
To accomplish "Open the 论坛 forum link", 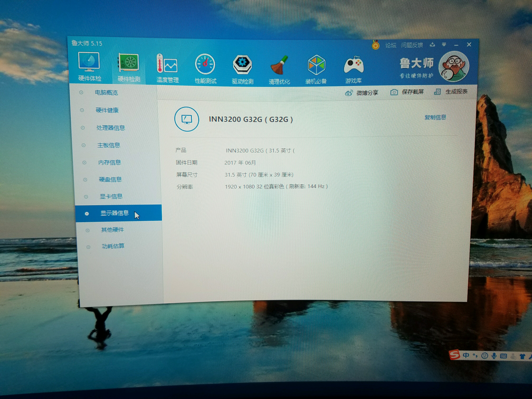I will click(391, 45).
